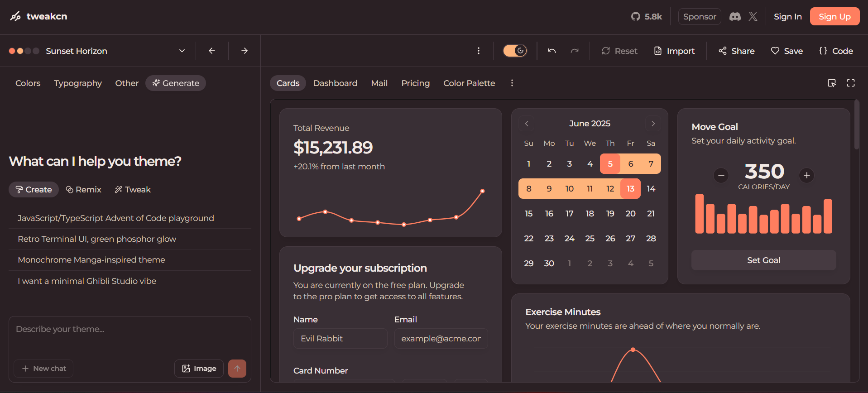This screenshot has width=868, height=393.
Task: Go to the next theme arrow
Action: [x=245, y=51]
